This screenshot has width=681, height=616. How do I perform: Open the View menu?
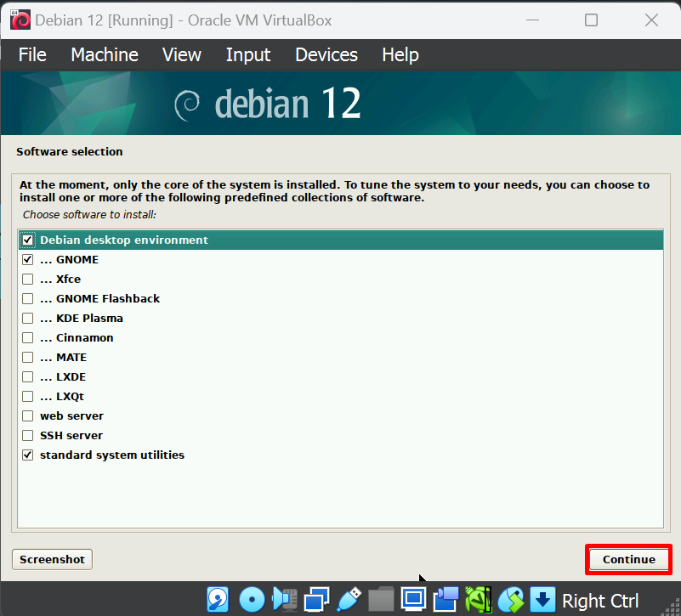(182, 54)
